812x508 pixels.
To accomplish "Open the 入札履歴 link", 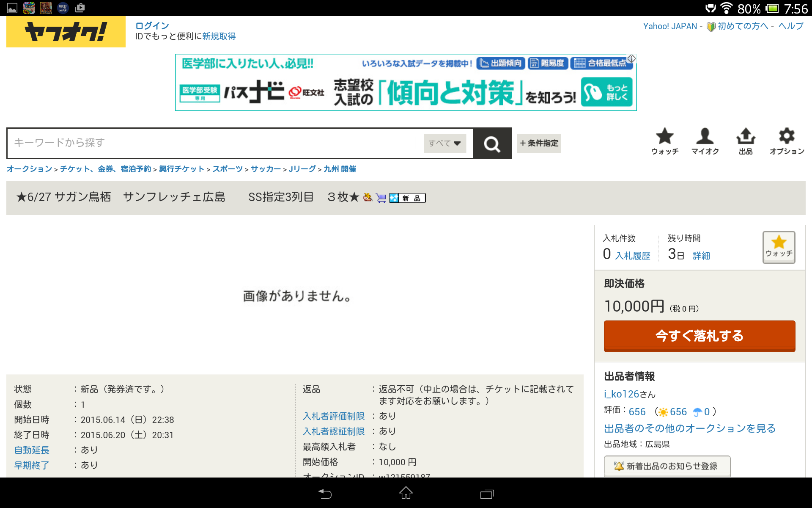I will click(632, 256).
